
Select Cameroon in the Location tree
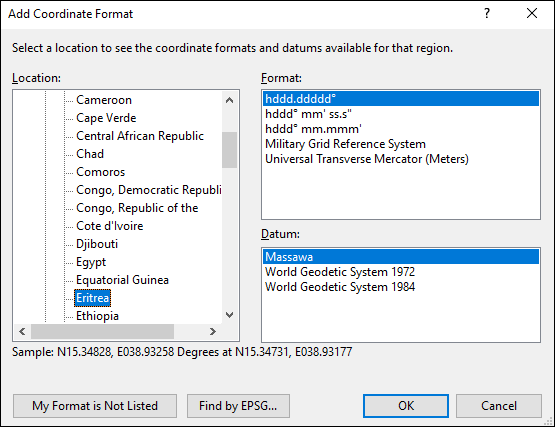click(x=104, y=100)
